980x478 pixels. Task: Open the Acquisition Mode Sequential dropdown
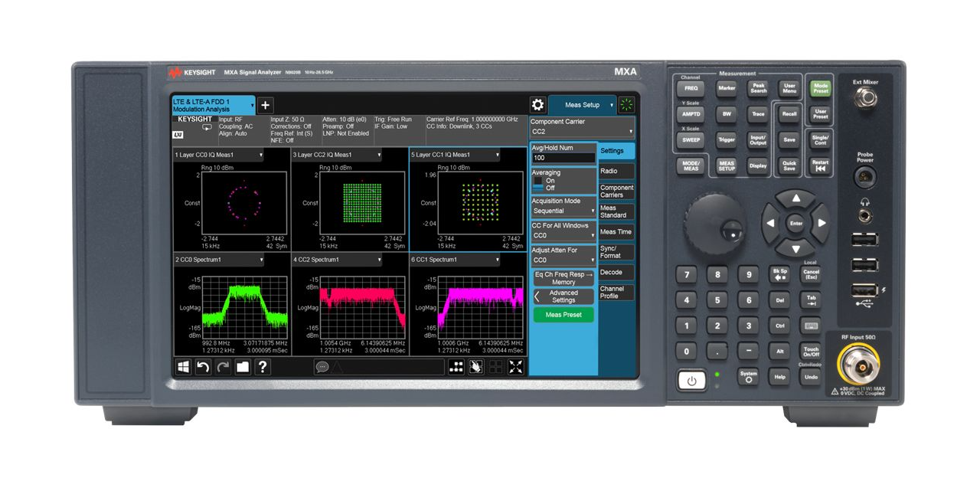pos(563,209)
